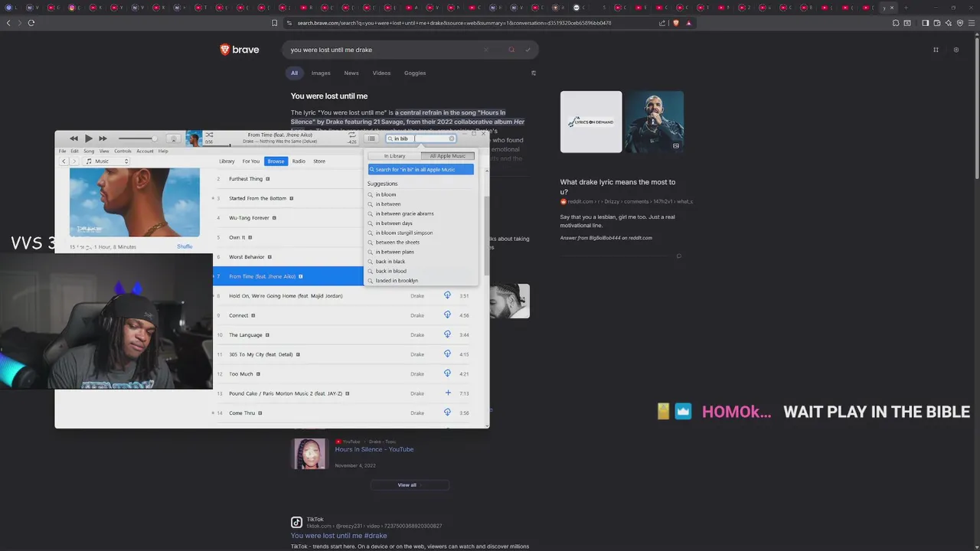Open the iTunes Controls menu
The height and width of the screenshot is (551, 980).
(x=122, y=151)
